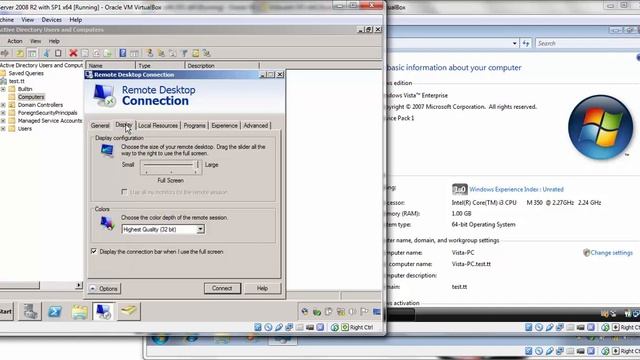Screen dimensions: 640x360
Task: Click the filter funnel icon in toolbar
Action: (184, 53)
